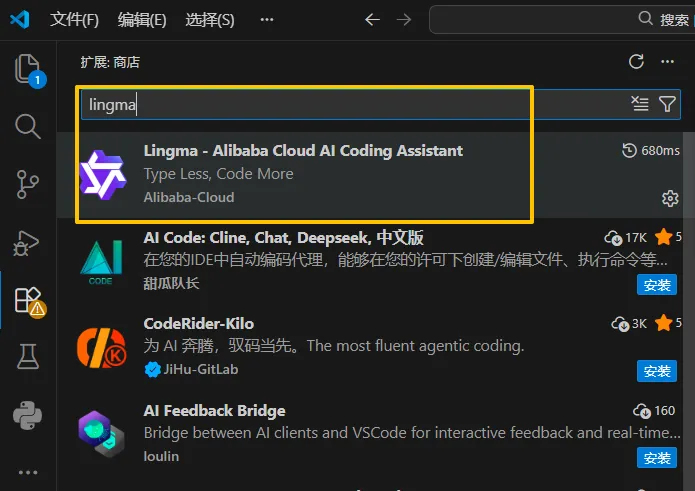Open the 编辑(E) menu
This screenshot has width=695, height=491.
[142, 19]
